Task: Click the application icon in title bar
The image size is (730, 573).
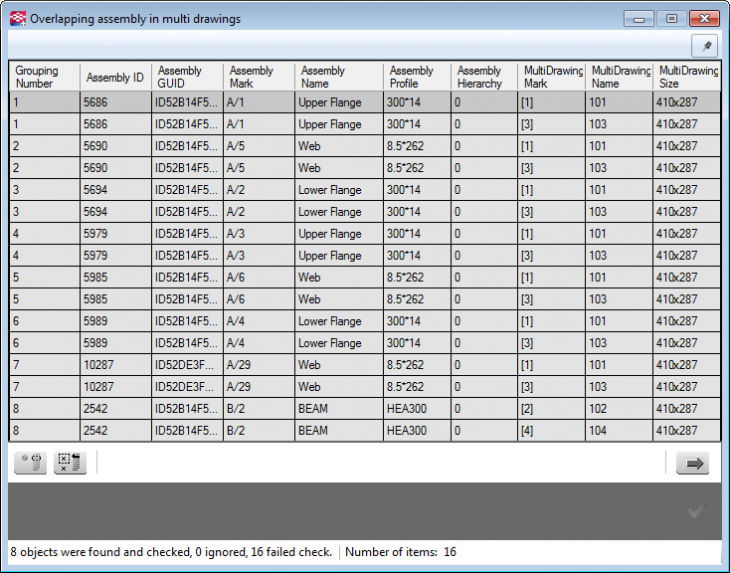Action: tap(18, 19)
